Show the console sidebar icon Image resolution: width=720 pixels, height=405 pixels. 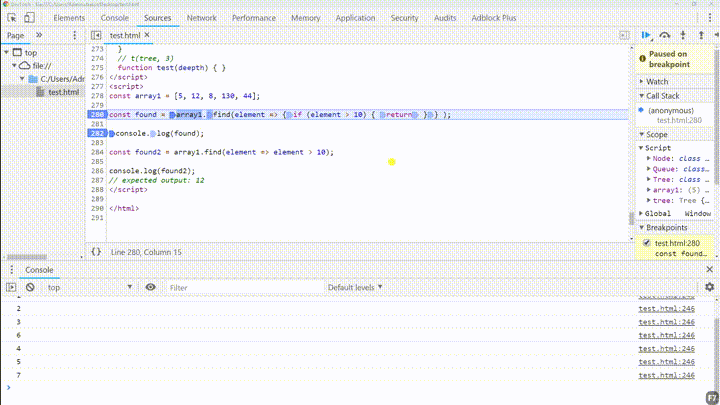tap(11, 287)
